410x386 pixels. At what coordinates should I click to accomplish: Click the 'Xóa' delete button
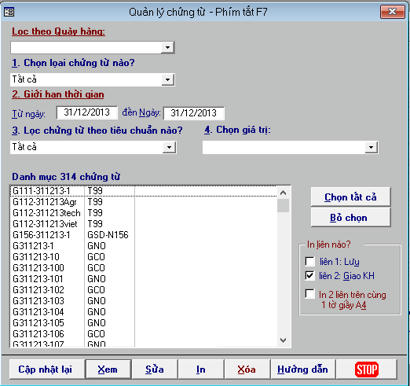(x=247, y=369)
